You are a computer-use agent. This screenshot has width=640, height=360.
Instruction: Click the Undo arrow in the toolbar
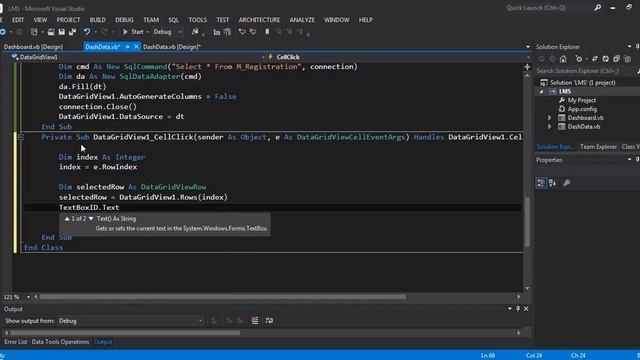[x=87, y=32]
